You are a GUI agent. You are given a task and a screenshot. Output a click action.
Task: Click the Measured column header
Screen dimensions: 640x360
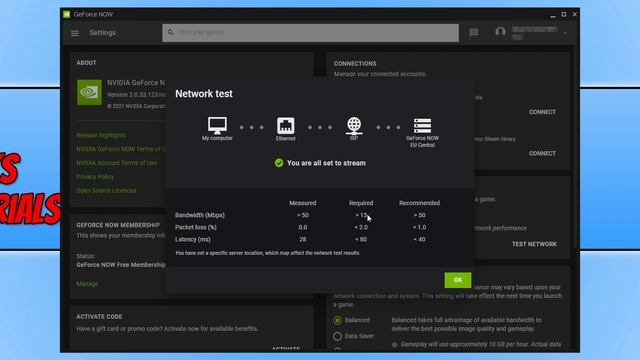click(302, 203)
